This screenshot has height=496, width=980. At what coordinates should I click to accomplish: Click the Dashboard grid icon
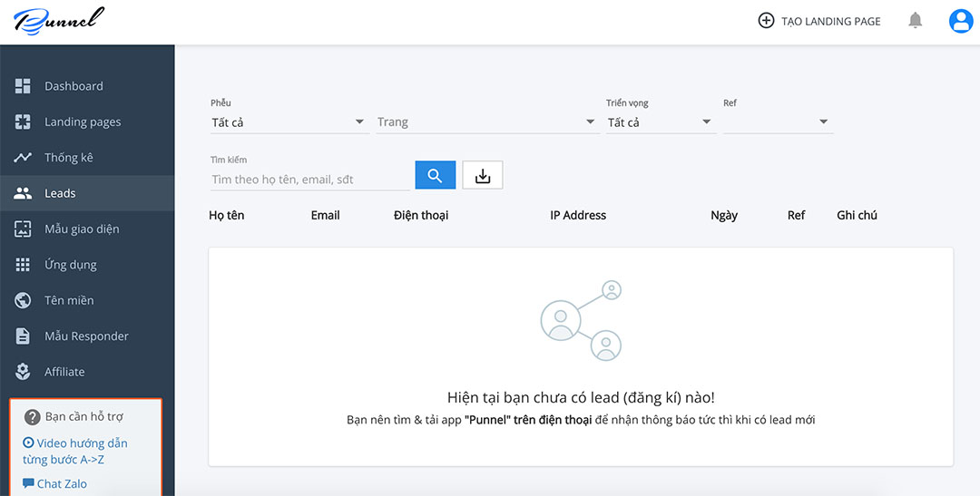pos(24,86)
